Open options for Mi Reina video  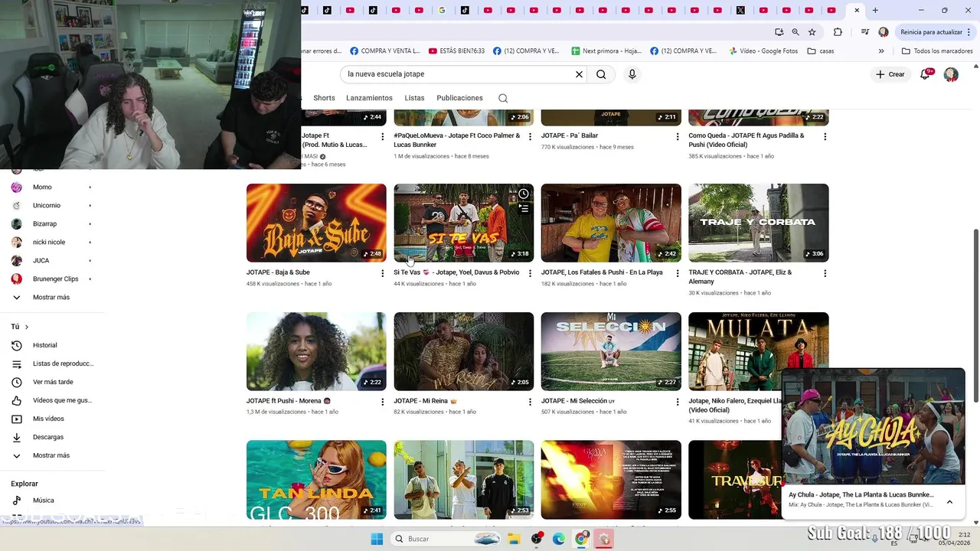tap(530, 402)
